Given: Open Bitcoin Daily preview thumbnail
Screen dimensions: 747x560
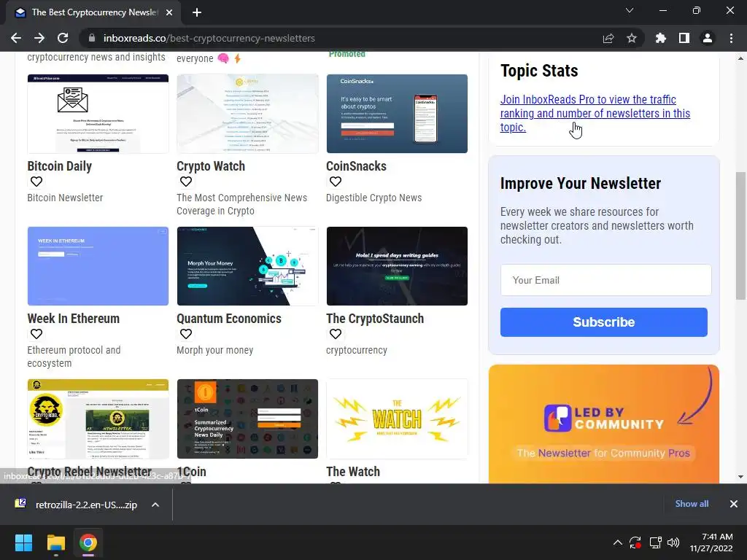Looking at the screenshot, I should tap(98, 114).
